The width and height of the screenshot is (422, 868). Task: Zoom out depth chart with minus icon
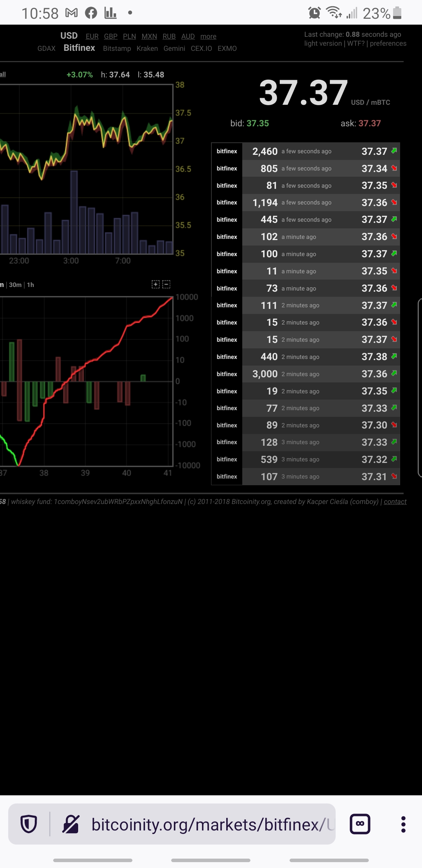(x=166, y=284)
